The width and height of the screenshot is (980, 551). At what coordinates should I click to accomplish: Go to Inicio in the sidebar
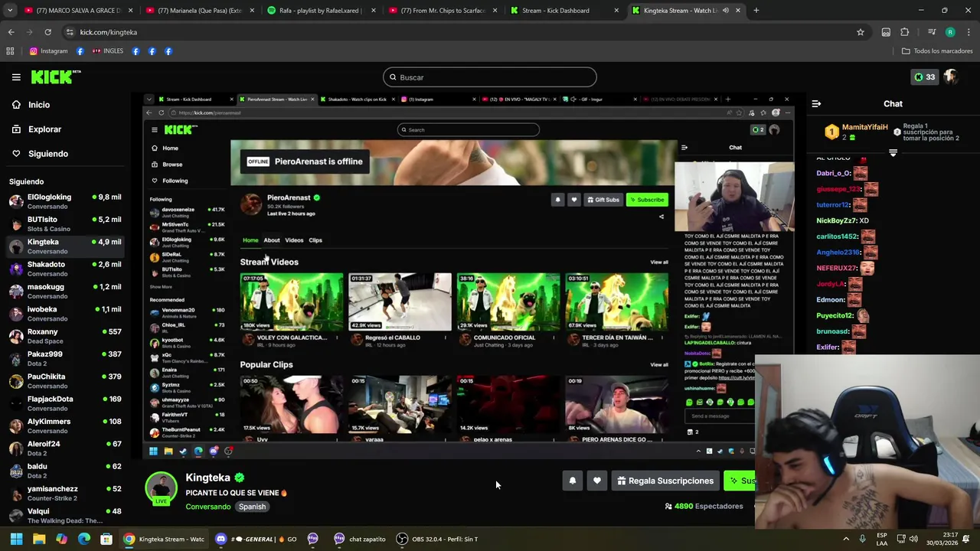[39, 105]
